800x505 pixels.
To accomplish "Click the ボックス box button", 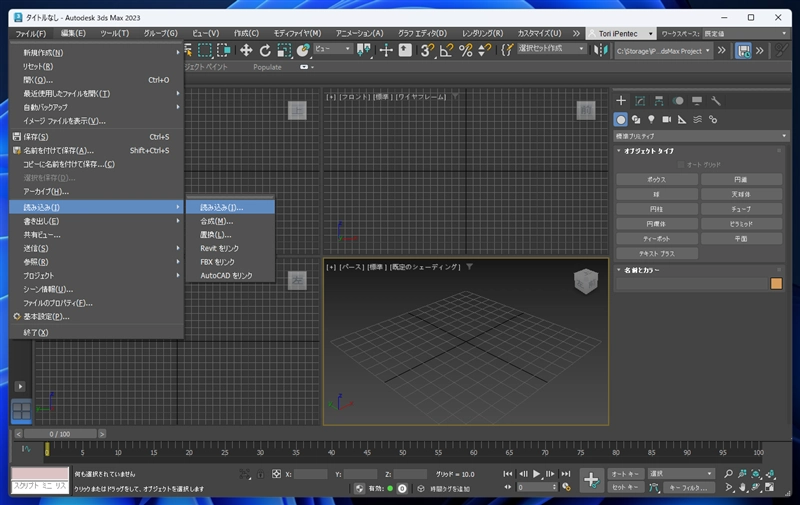I will 656,179.
